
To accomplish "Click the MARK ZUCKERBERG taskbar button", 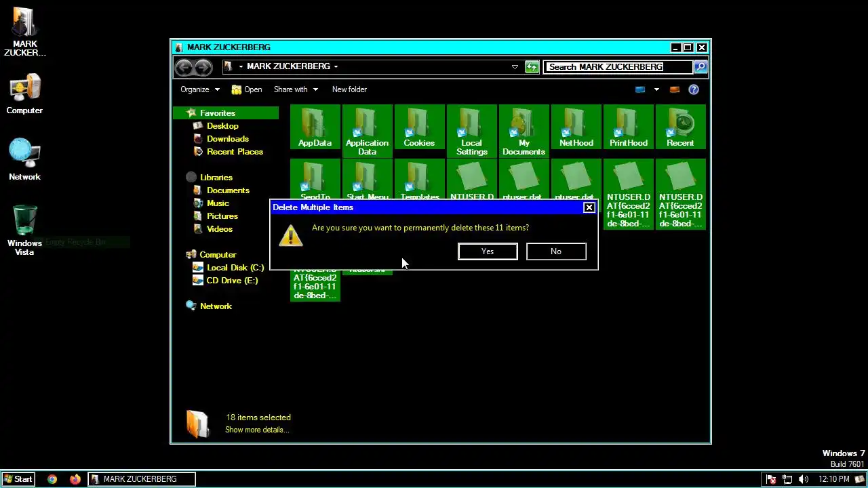I will 142,479.
